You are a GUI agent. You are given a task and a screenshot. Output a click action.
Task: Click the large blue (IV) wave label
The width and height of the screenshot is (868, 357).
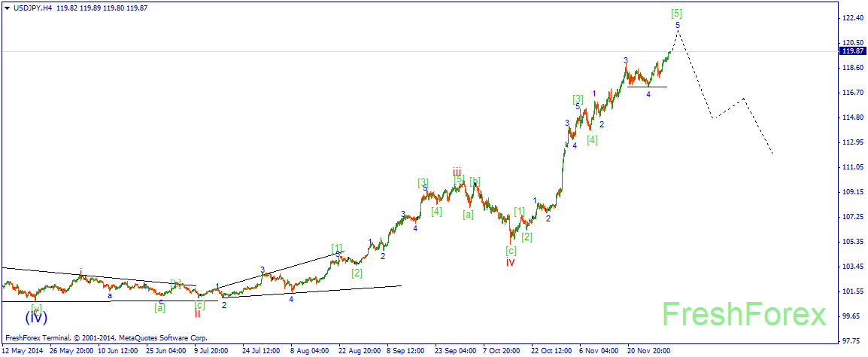[35, 316]
